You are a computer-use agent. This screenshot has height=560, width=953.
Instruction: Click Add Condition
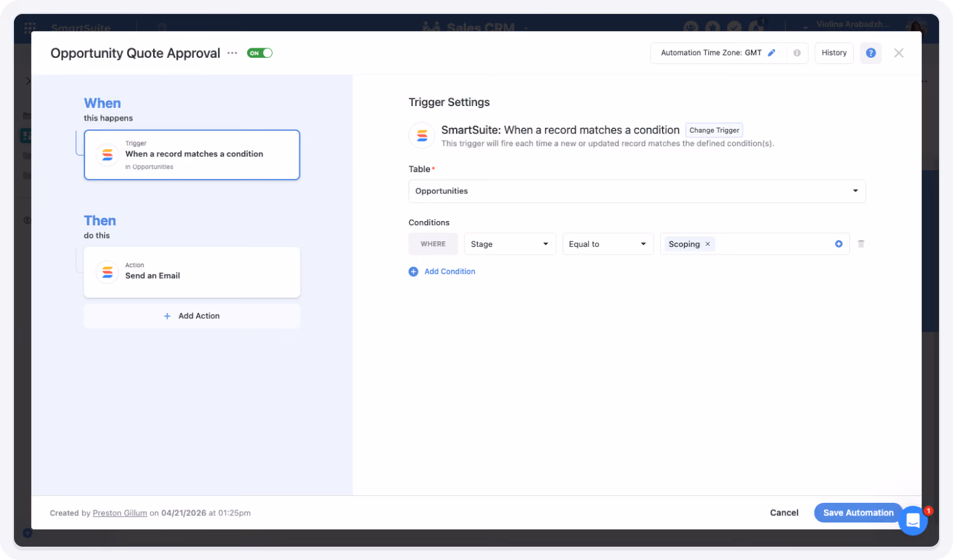pyautogui.click(x=442, y=271)
